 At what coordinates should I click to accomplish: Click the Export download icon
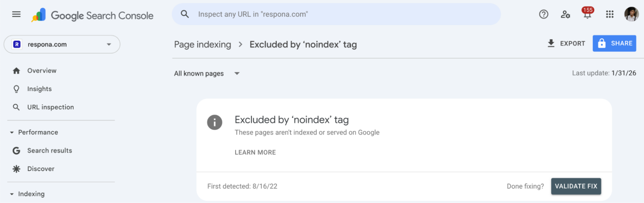(x=551, y=43)
